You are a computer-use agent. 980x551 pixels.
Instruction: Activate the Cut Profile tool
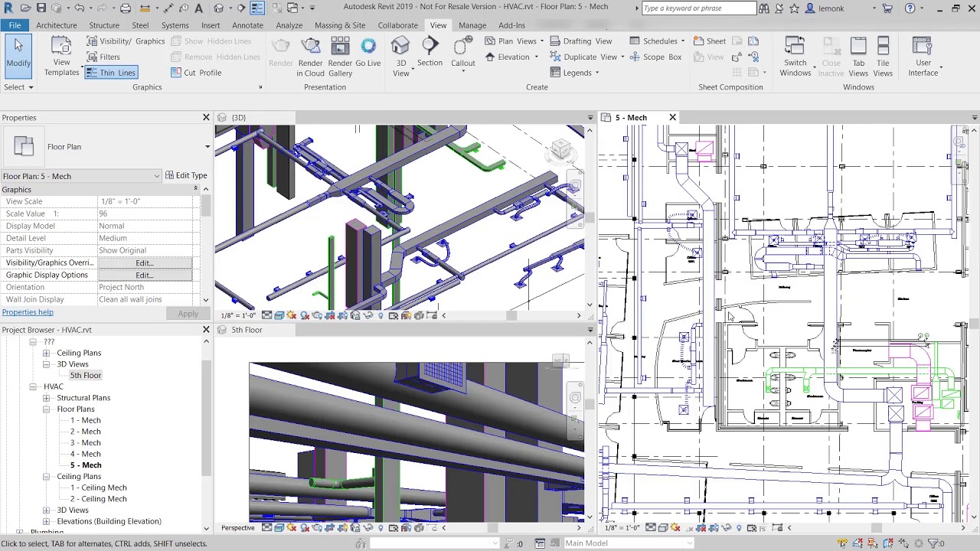[x=195, y=73]
